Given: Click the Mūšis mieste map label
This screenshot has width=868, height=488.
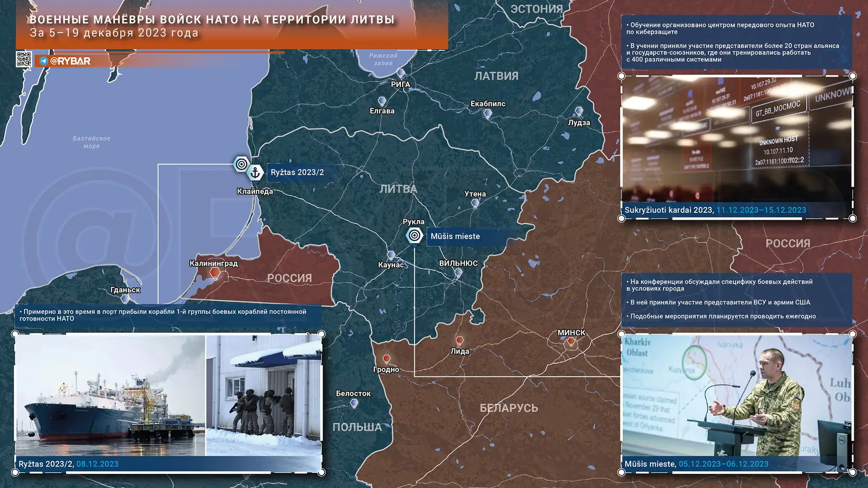Looking at the screenshot, I should click(x=455, y=236).
